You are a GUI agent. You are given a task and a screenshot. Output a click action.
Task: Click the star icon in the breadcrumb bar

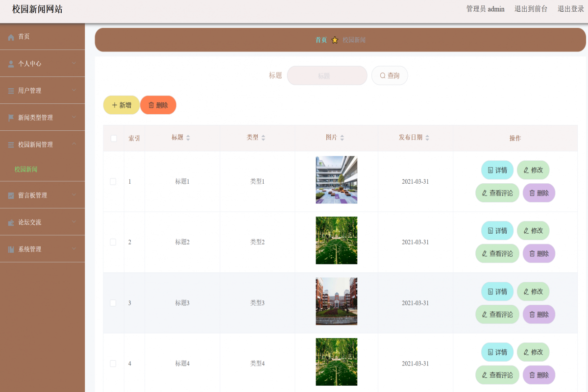tap(335, 40)
